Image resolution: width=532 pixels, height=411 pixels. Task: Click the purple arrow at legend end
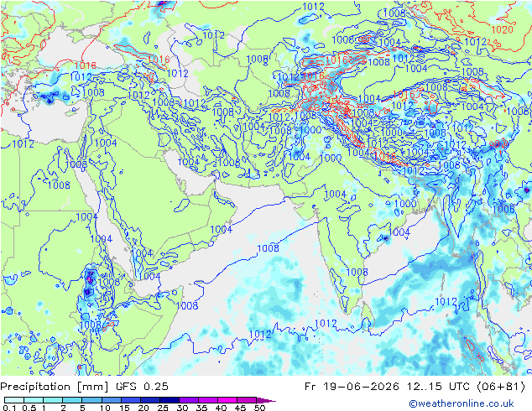(x=266, y=400)
